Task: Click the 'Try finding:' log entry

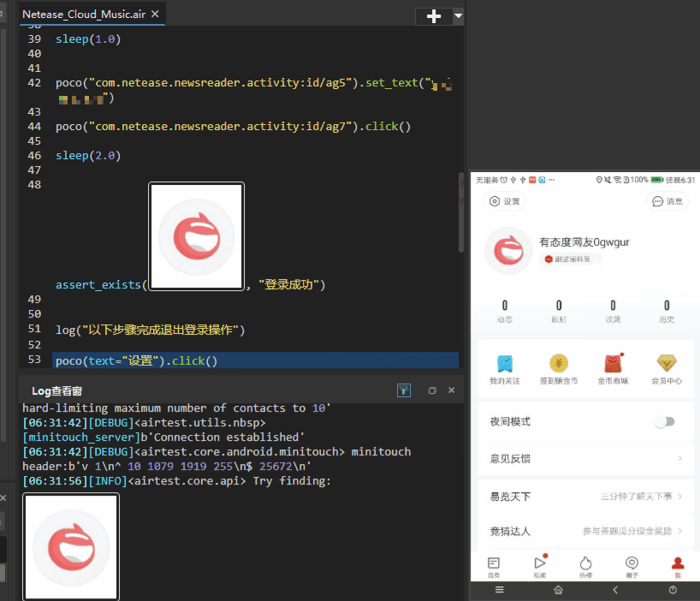Action: coord(177,481)
